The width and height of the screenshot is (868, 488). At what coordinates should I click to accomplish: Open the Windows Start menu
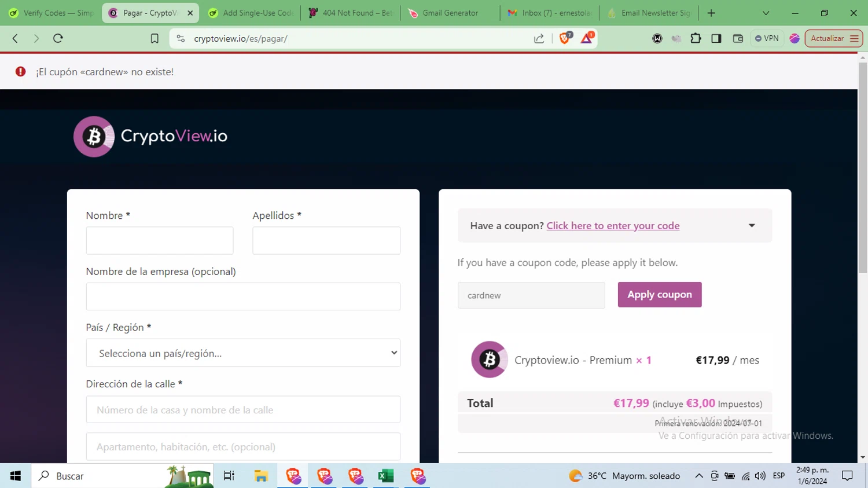coord(16,476)
